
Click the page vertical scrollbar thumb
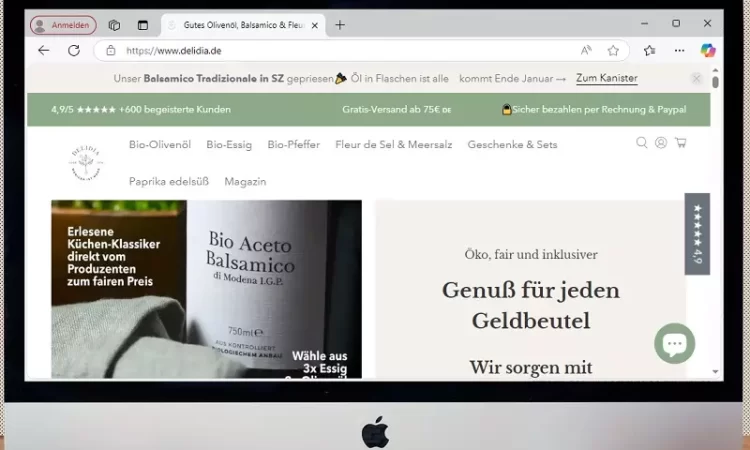715,82
